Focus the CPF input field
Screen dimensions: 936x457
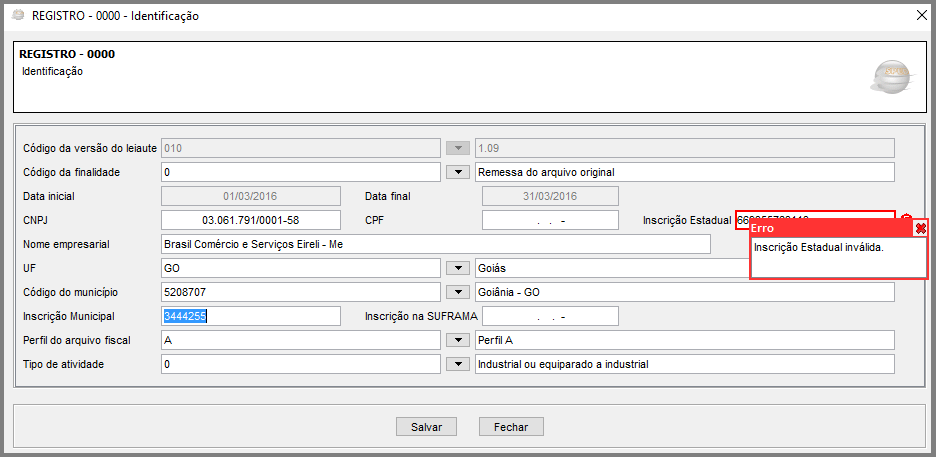550,220
